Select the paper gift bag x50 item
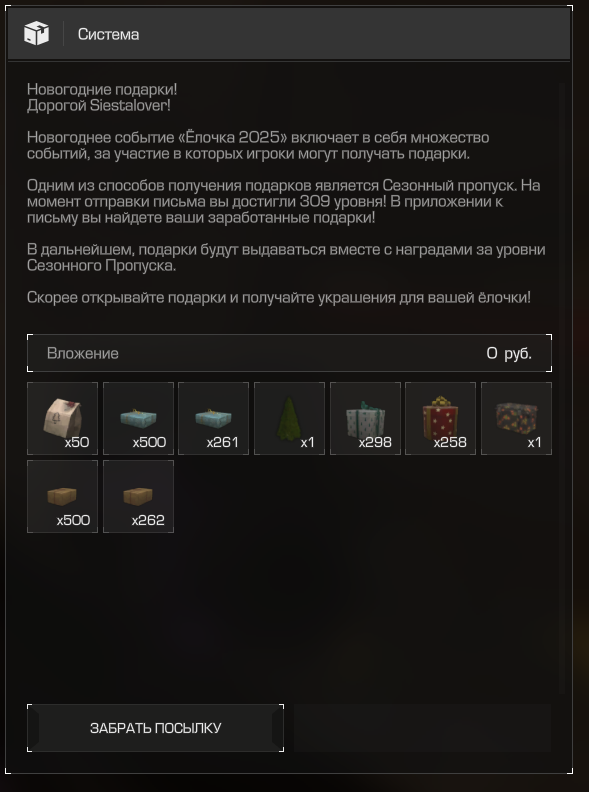The height and width of the screenshot is (792, 589). (x=62, y=418)
